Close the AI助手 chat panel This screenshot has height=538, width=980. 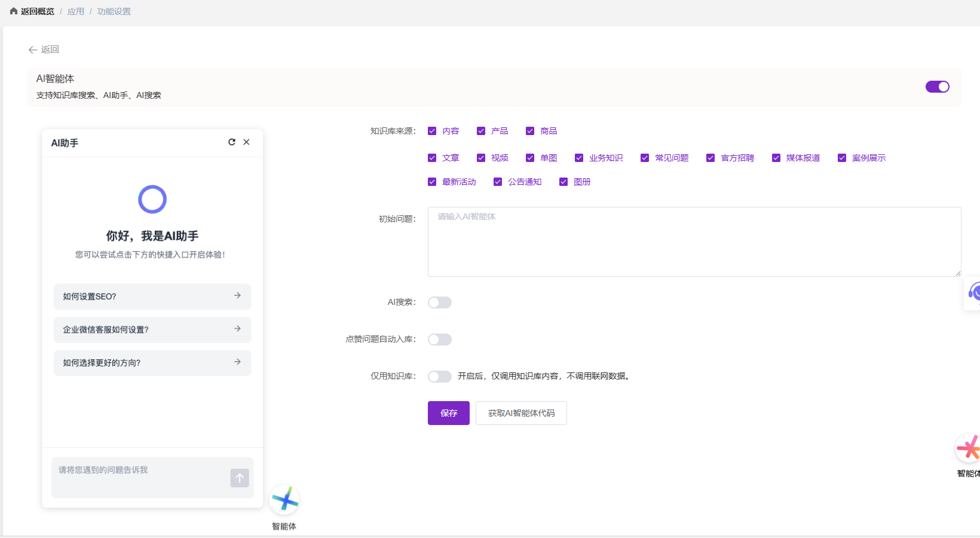246,142
